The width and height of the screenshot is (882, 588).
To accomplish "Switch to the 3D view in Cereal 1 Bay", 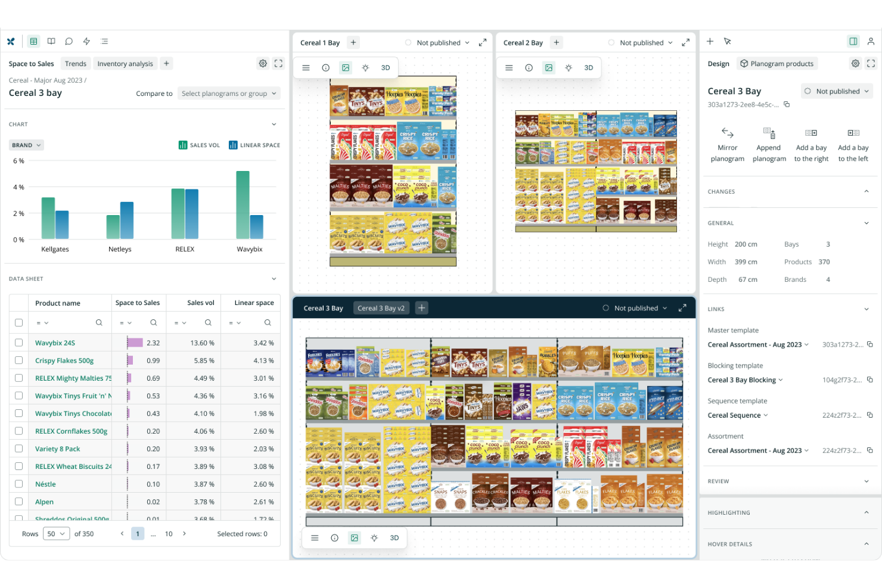I will 385,67.
